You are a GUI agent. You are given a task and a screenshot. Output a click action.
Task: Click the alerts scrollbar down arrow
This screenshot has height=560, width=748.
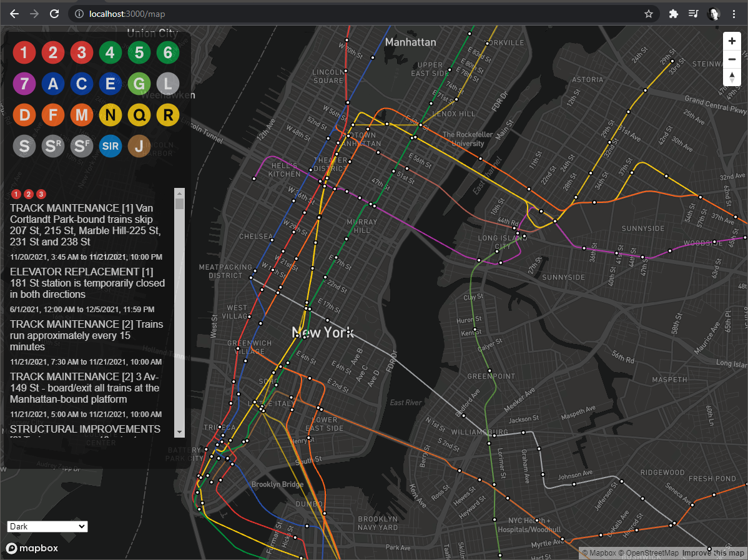click(179, 431)
